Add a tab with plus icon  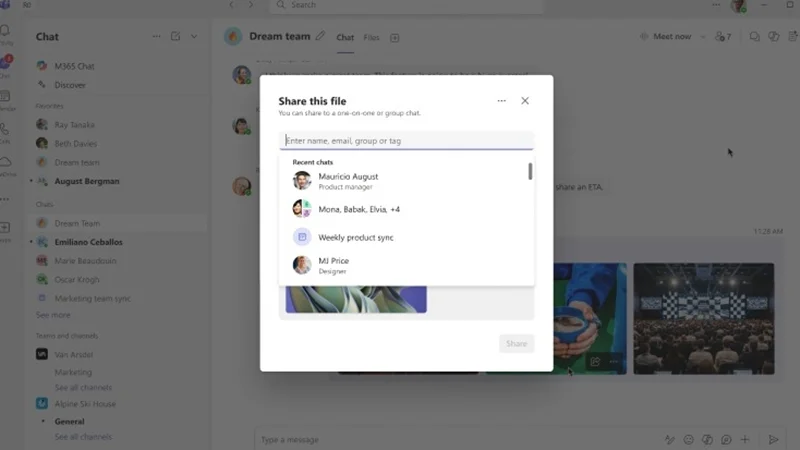(394, 38)
